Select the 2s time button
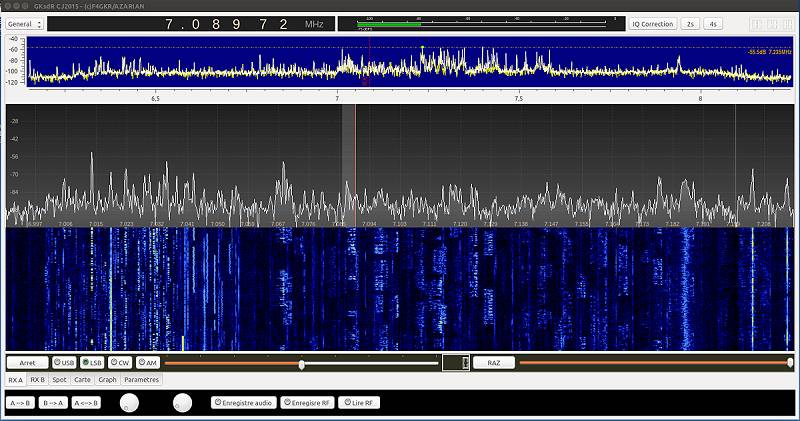Screen dimensions: 800x421 [x=691, y=23]
